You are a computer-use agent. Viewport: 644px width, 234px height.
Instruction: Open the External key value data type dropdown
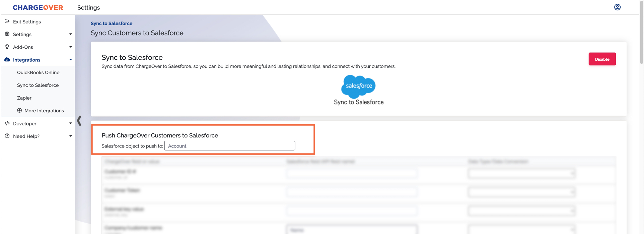pos(522,211)
